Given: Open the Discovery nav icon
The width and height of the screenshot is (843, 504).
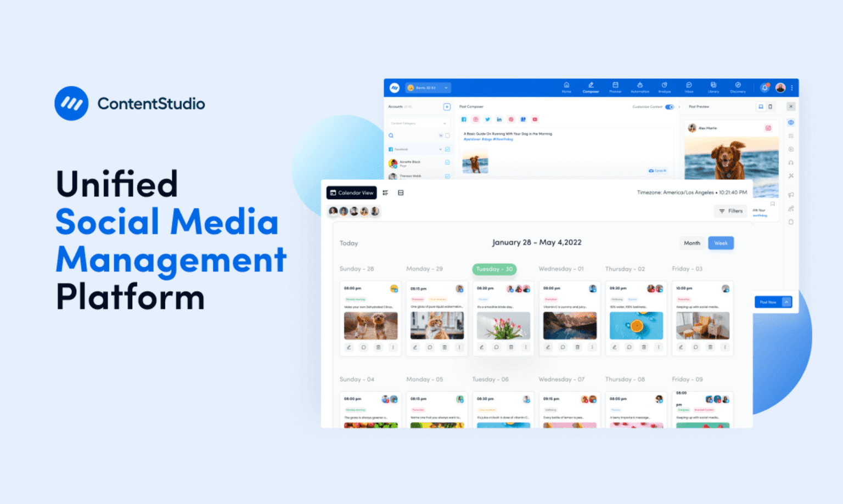Looking at the screenshot, I should (x=738, y=87).
